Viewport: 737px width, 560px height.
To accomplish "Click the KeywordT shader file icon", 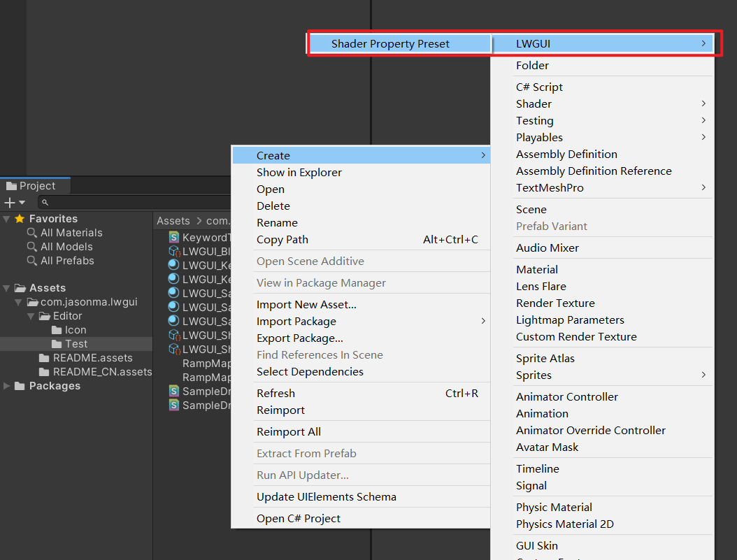I will click(173, 238).
